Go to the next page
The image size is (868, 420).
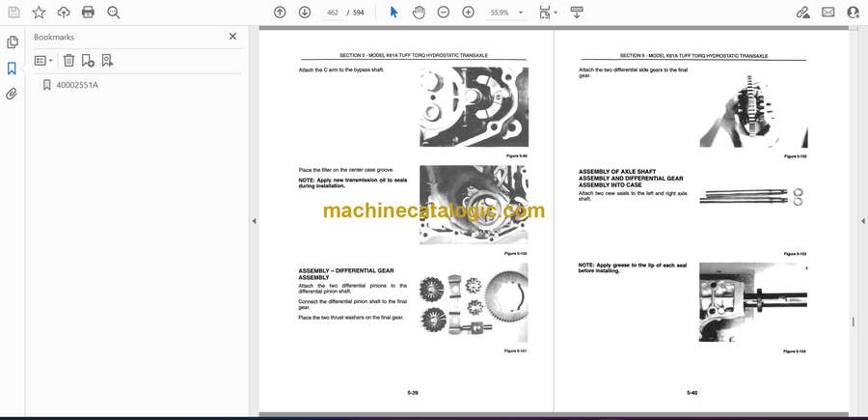click(x=305, y=13)
